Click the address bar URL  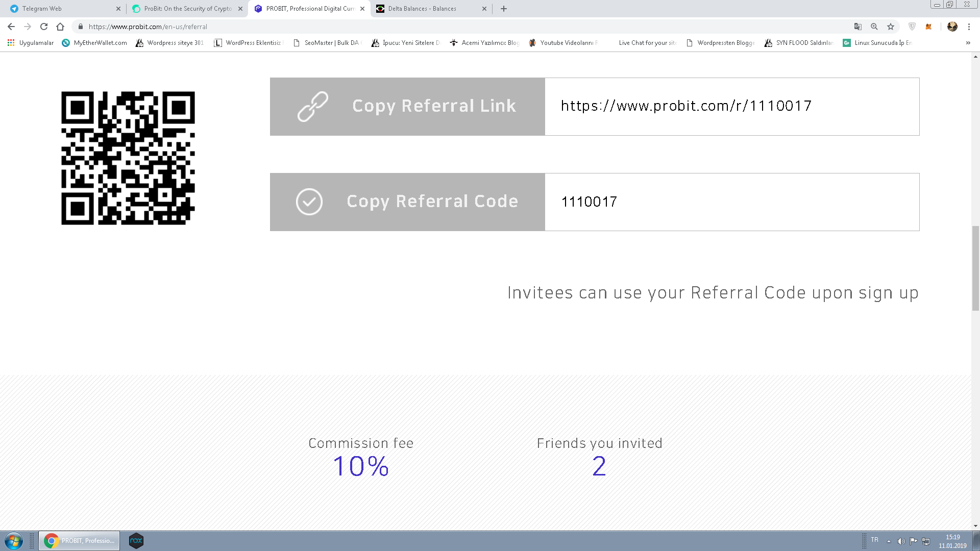(x=148, y=27)
